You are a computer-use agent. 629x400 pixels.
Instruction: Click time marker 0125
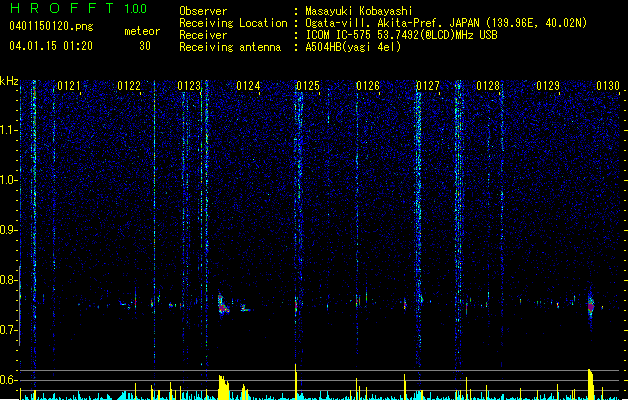pos(308,86)
